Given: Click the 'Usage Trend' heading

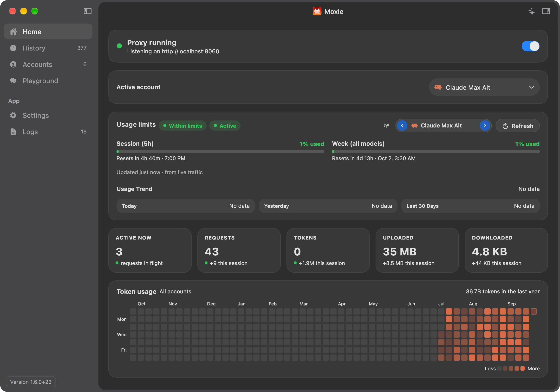Looking at the screenshot, I should coord(134,189).
